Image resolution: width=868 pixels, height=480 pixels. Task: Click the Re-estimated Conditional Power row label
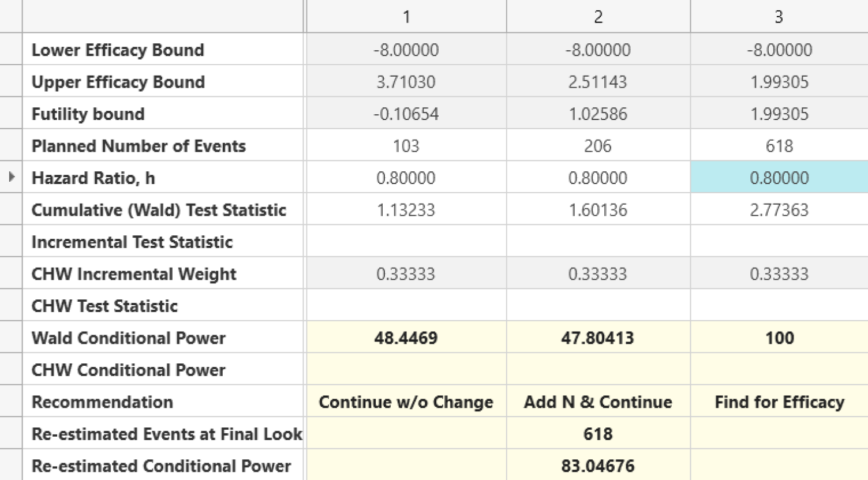[x=161, y=466]
